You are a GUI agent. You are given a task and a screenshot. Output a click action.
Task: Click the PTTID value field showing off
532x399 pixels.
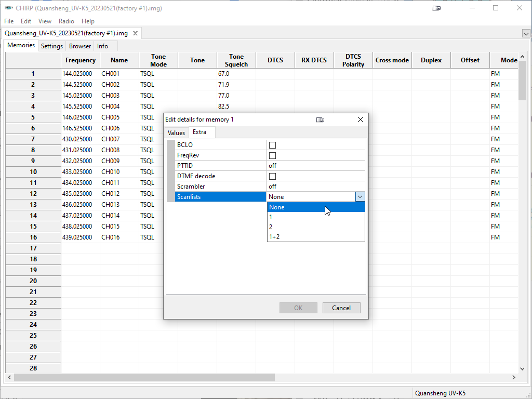coord(316,166)
